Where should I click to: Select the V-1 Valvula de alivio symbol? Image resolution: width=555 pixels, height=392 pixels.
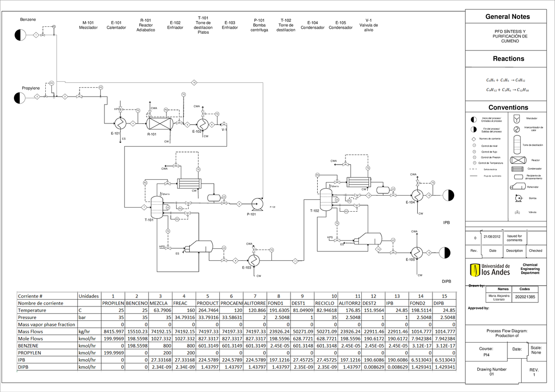point(223,124)
